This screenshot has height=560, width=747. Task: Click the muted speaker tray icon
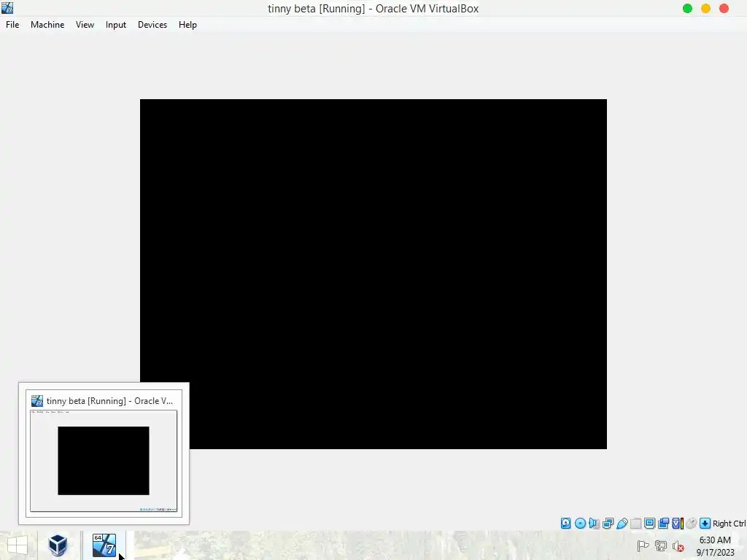click(678, 546)
